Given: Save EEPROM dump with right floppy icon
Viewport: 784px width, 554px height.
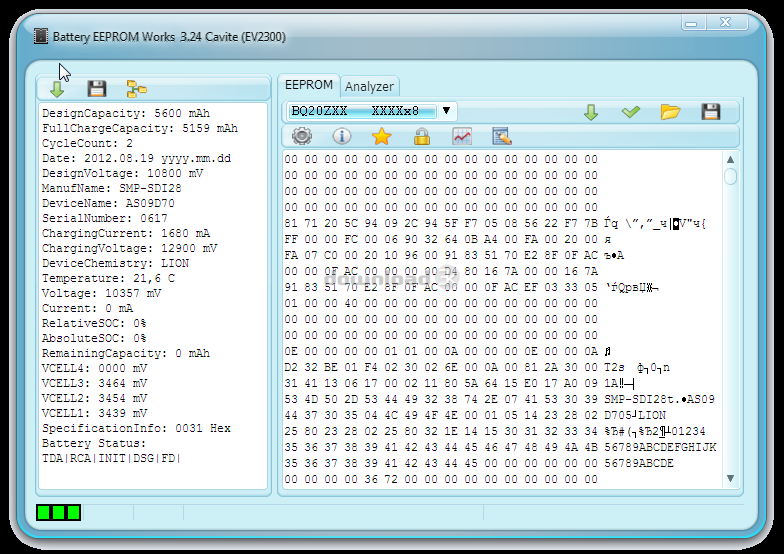Looking at the screenshot, I should (710, 112).
